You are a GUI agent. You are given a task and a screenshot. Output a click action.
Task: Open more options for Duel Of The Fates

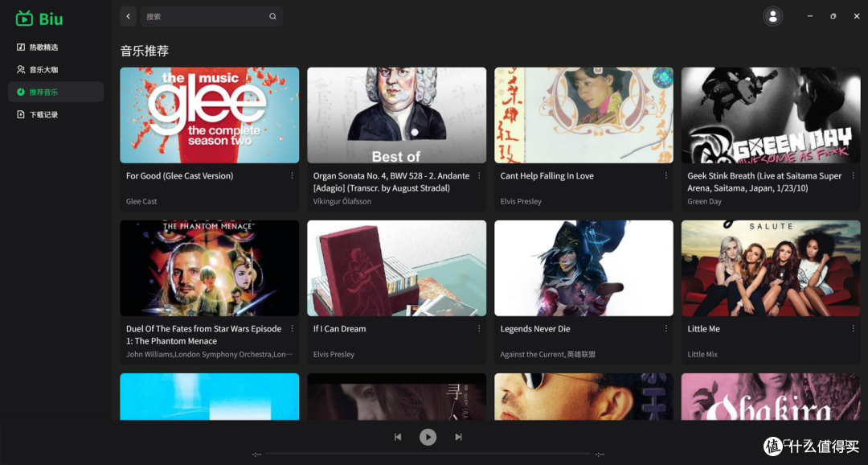click(x=292, y=329)
